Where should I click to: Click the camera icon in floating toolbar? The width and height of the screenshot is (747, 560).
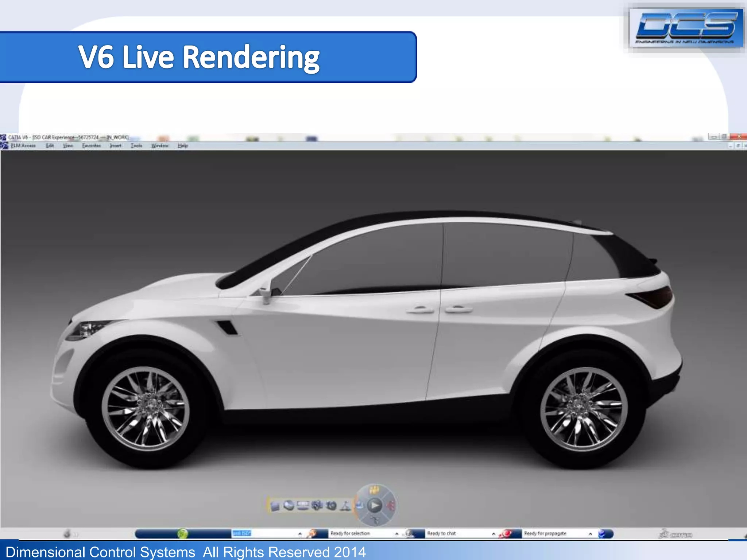pos(331,506)
